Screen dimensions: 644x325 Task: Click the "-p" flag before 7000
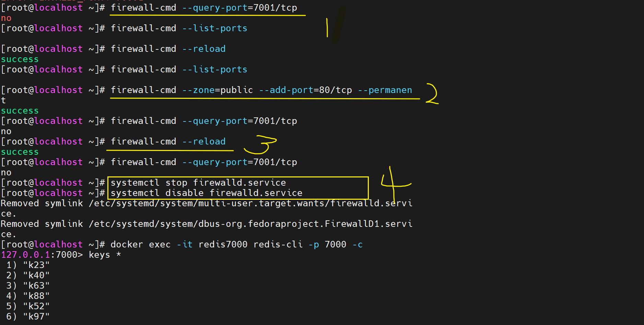[314, 245]
